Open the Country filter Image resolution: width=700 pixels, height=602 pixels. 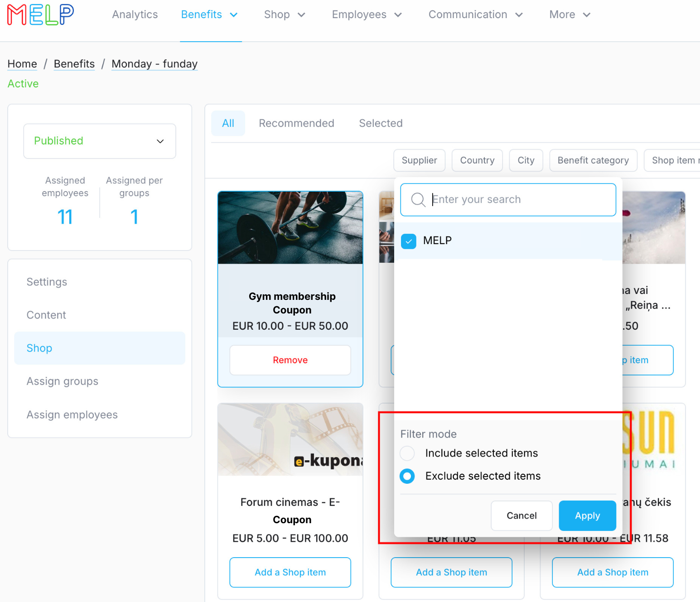478,160
